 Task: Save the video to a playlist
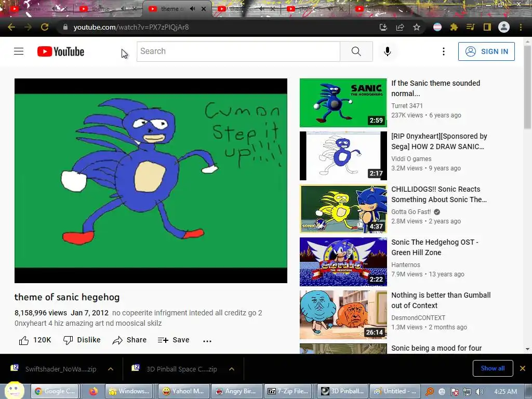pos(174,340)
